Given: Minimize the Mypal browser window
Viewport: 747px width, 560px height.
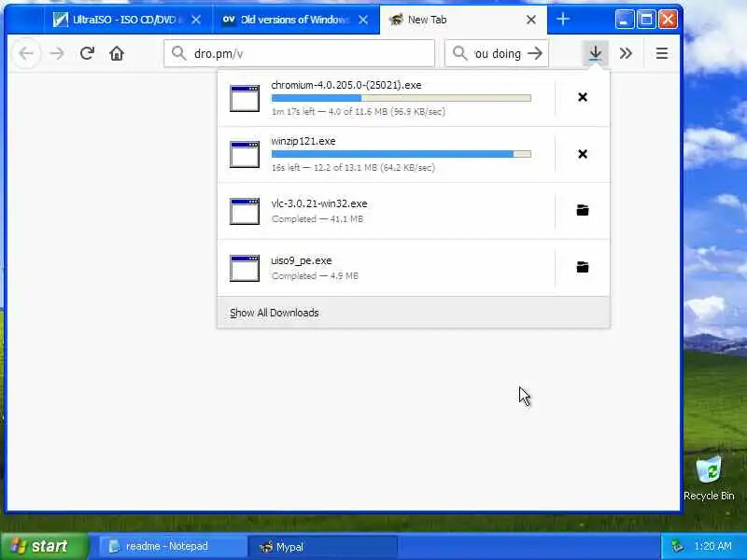Looking at the screenshot, I should click(x=624, y=20).
